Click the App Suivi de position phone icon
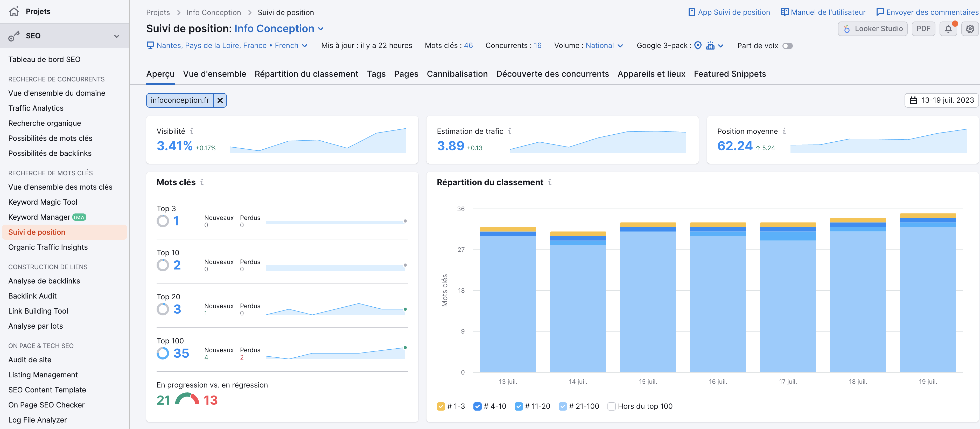The width and height of the screenshot is (980, 429). point(691,12)
